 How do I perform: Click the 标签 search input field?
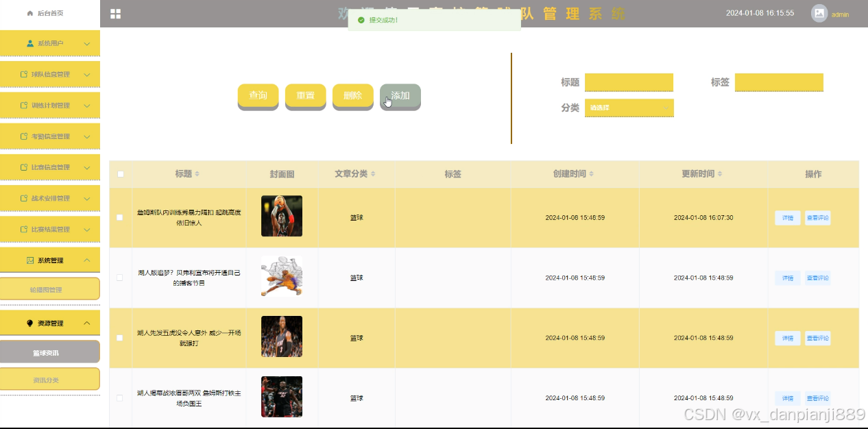click(x=779, y=82)
